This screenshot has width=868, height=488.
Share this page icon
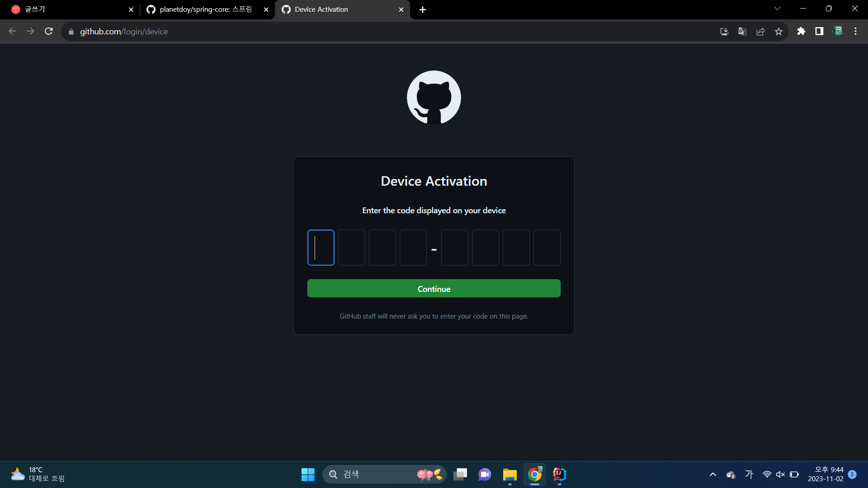click(760, 31)
